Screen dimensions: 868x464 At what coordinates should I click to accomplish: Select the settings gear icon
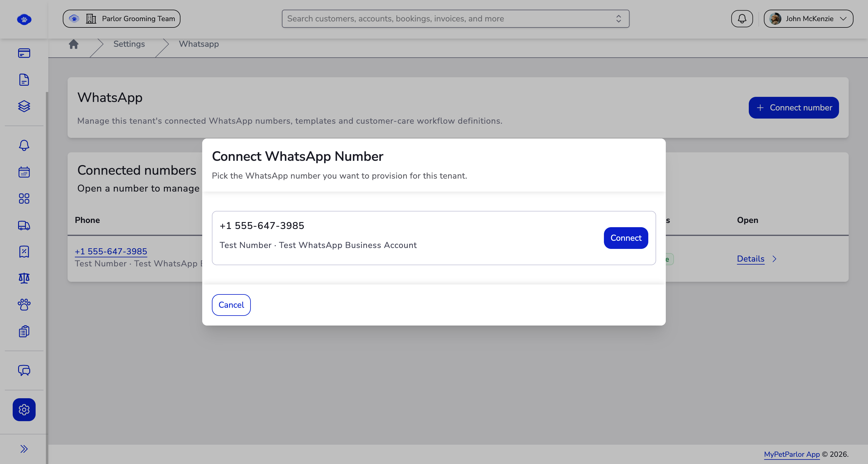[x=24, y=410]
